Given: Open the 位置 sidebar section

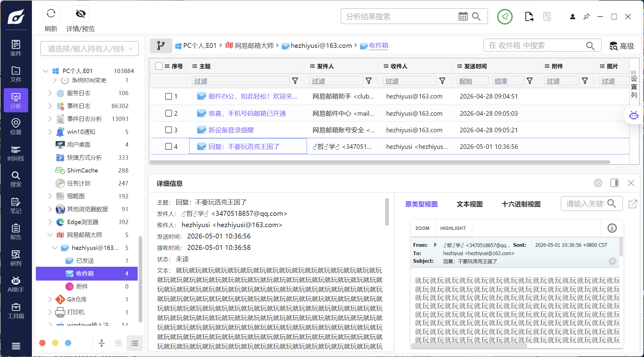Looking at the screenshot, I should tap(16, 127).
